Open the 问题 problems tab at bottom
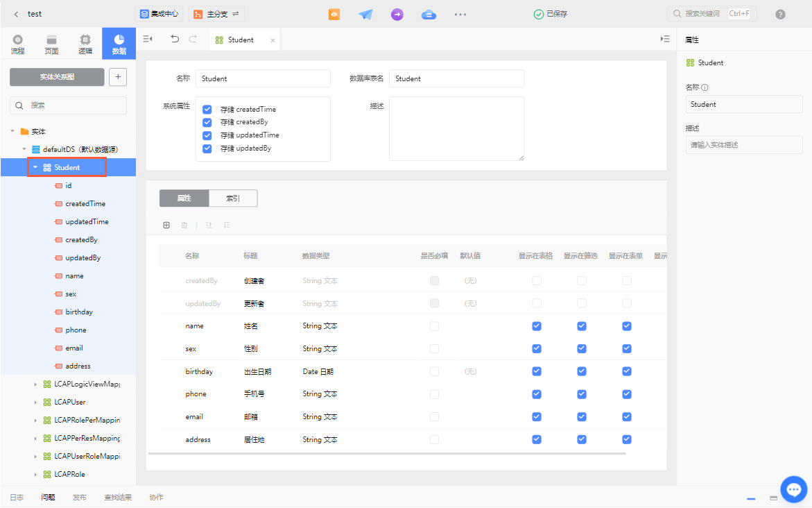The image size is (812, 508). click(x=48, y=497)
